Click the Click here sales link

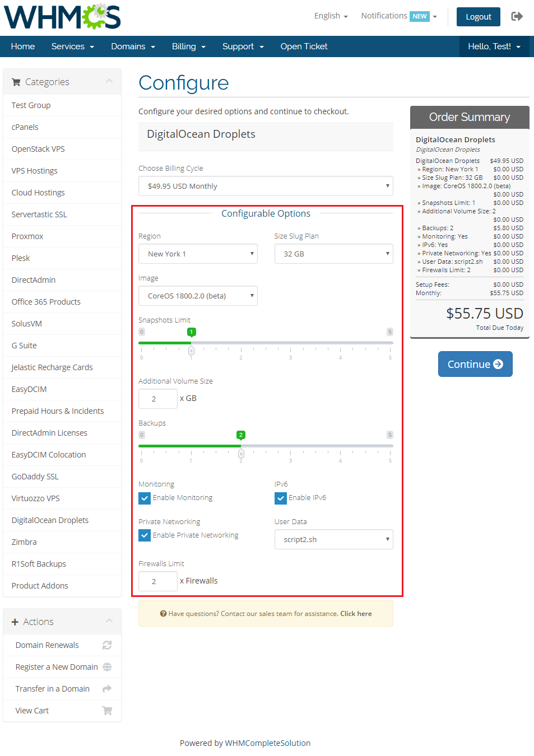tap(356, 614)
